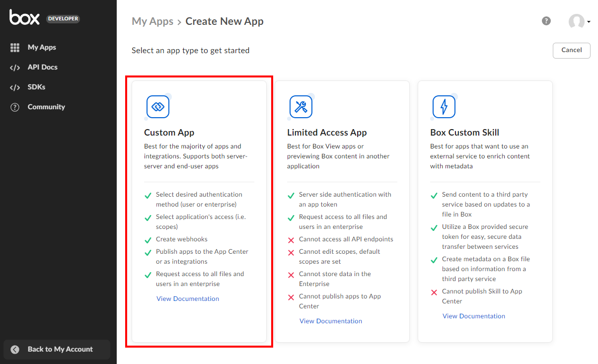This screenshot has width=598, height=364.
Task: Open the SDKs sidebar menu item
Action: (x=36, y=87)
